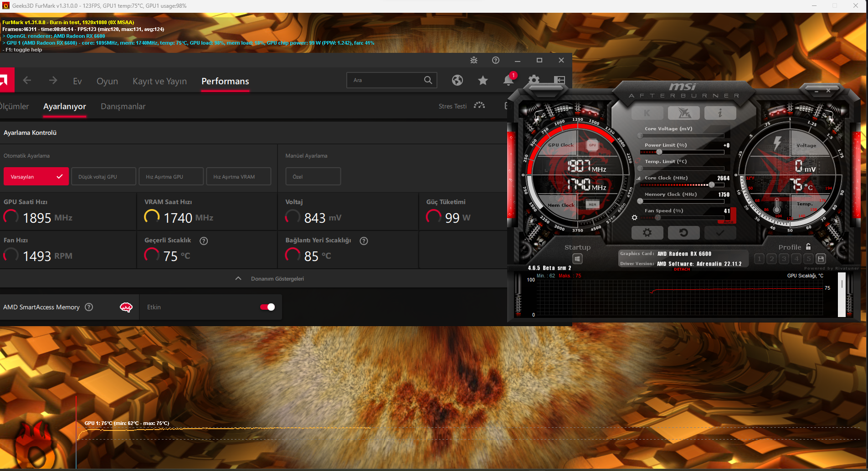Open the AMD favorites star icon
The height and width of the screenshot is (471, 868).
[483, 81]
